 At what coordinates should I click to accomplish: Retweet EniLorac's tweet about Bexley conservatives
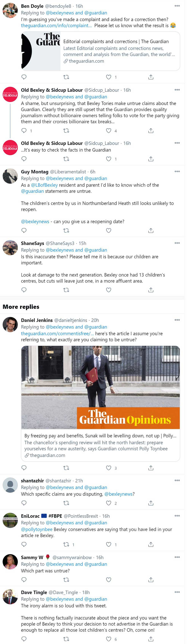[x=66, y=544]
